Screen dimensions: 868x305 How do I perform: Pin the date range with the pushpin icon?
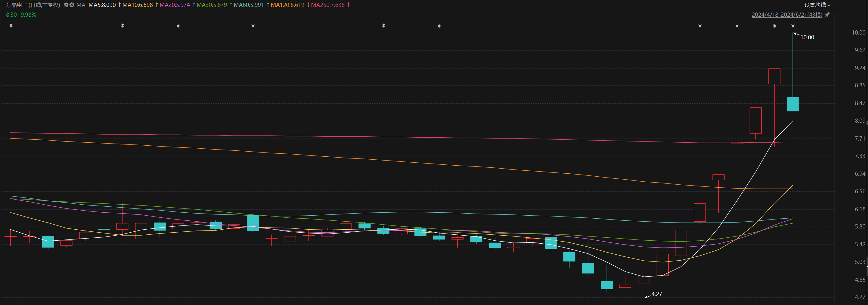[827, 15]
